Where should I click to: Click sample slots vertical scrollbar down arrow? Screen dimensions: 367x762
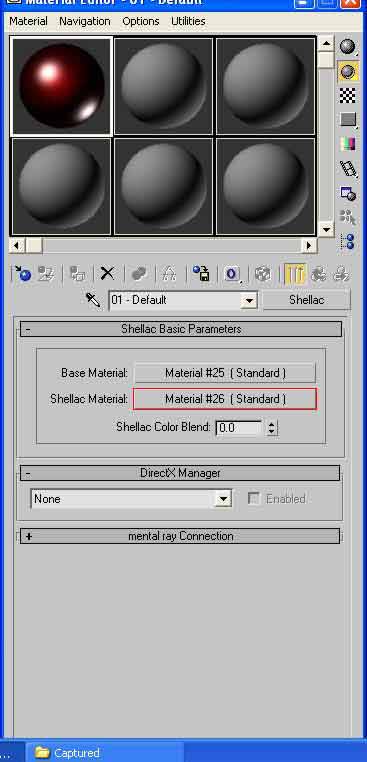pyautogui.click(x=326, y=228)
